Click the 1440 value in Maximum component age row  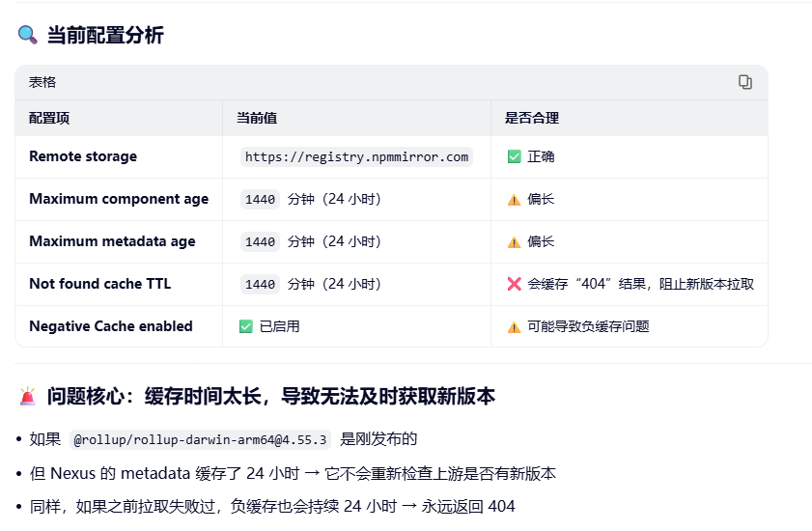[x=260, y=199]
